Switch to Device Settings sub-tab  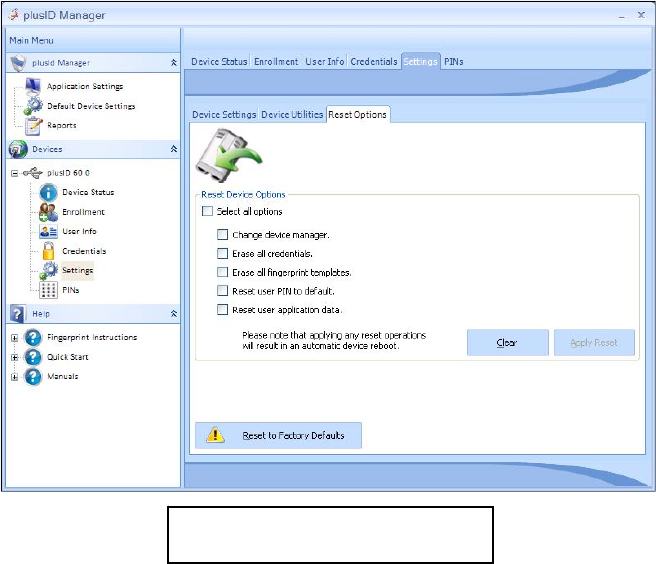click(x=224, y=114)
